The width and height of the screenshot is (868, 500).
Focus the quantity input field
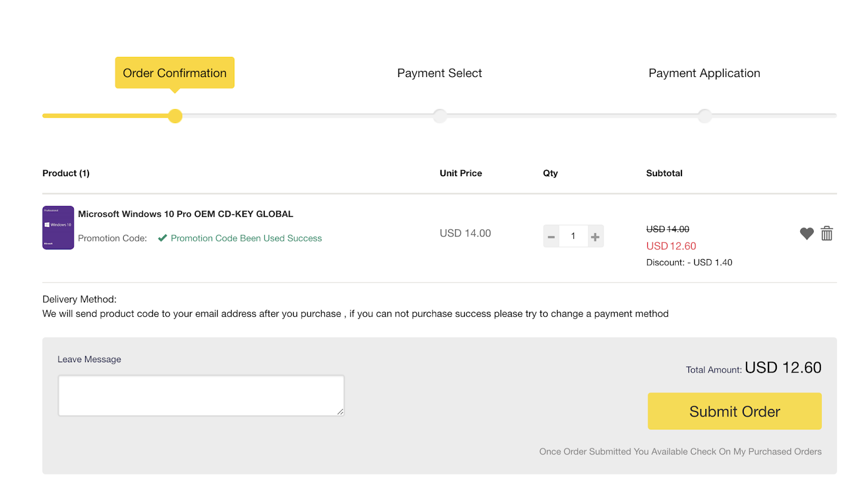(x=573, y=236)
